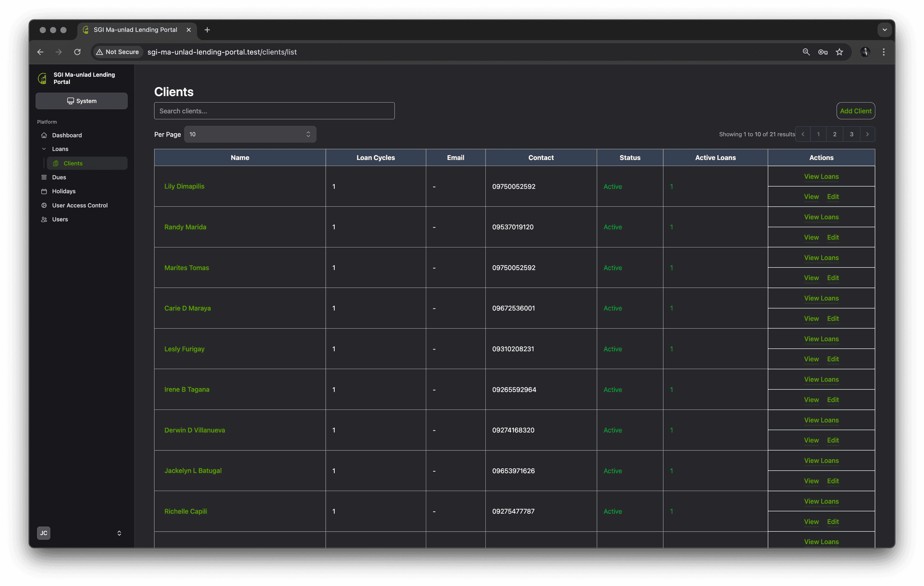924x586 pixels.
Task: Open the Dues list icon
Action: (44, 177)
